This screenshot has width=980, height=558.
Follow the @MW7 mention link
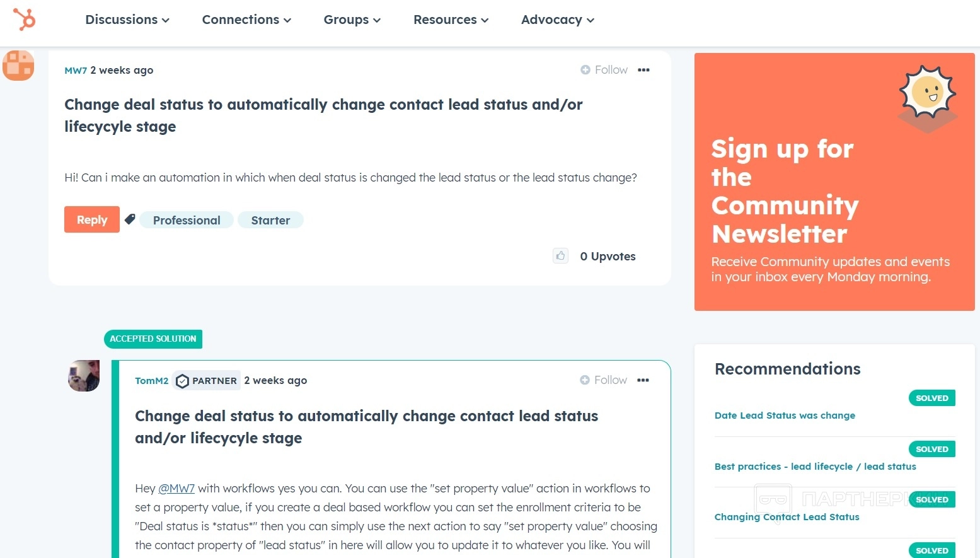point(176,489)
